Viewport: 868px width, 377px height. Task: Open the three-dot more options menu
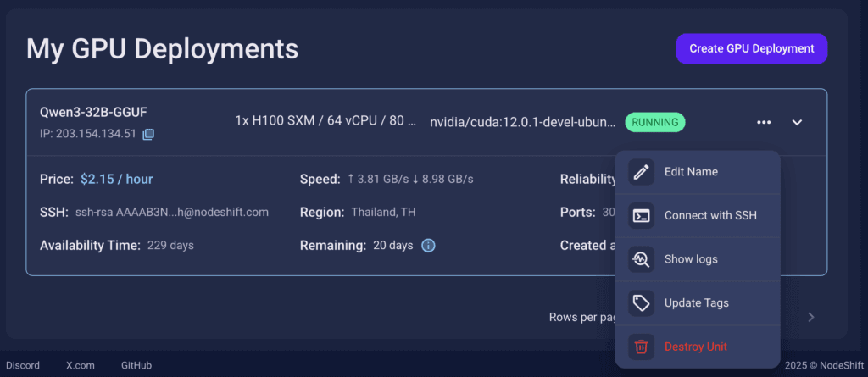[764, 122]
